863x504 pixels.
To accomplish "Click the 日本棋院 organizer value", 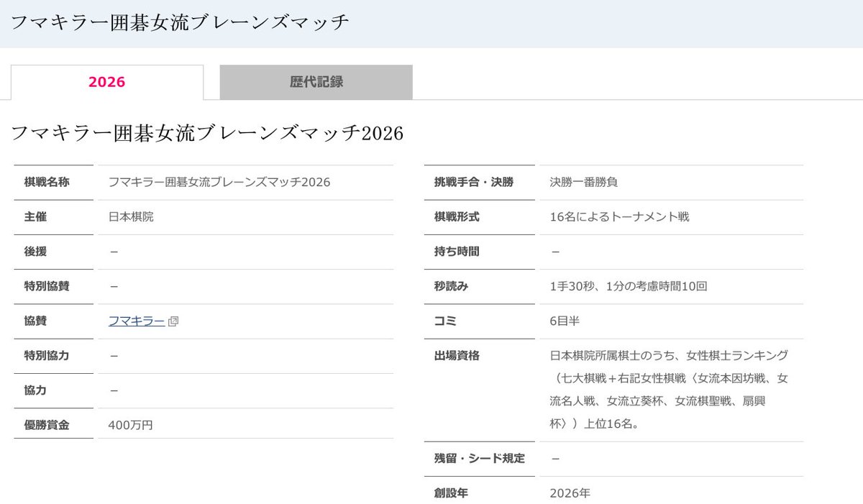I will point(131,216).
